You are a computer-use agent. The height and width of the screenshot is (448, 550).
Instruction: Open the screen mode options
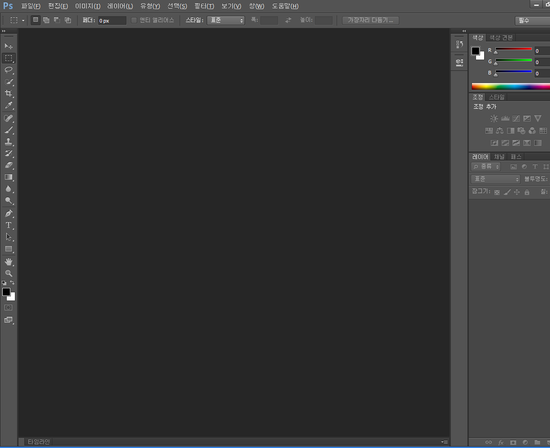(x=8, y=320)
